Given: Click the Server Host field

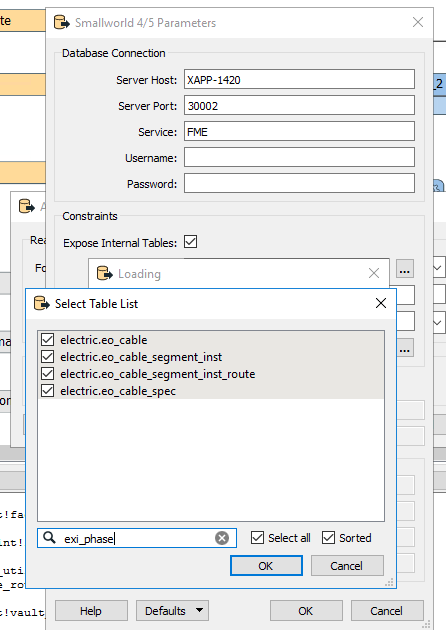Looking at the screenshot, I should (299, 80).
